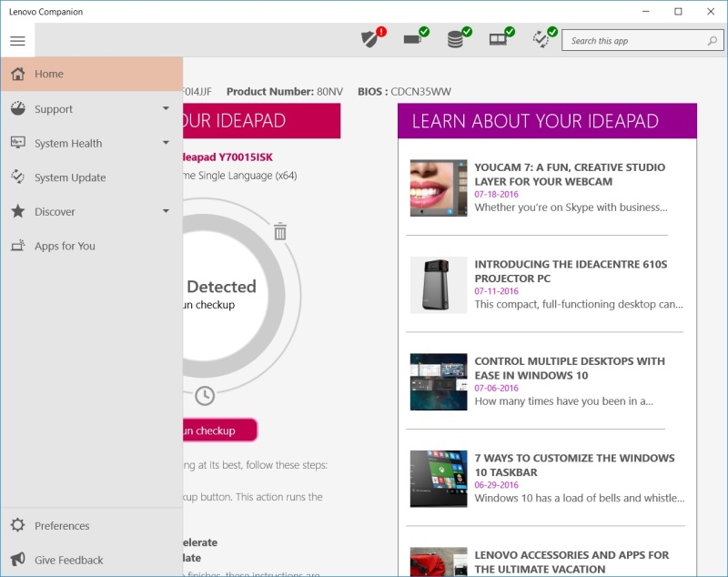Click the 'This compact, full-functioning desktop' excerpt

579,305
